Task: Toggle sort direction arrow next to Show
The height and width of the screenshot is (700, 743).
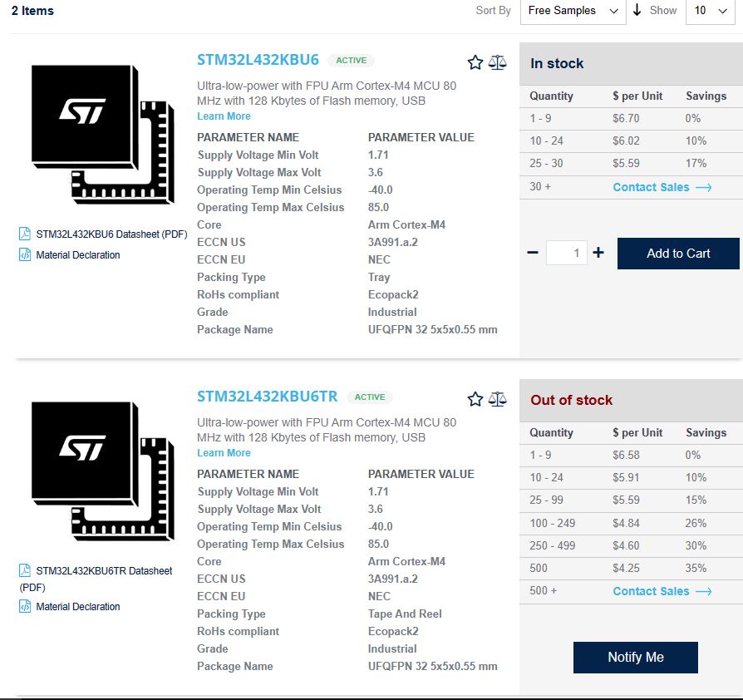Action: [637, 10]
